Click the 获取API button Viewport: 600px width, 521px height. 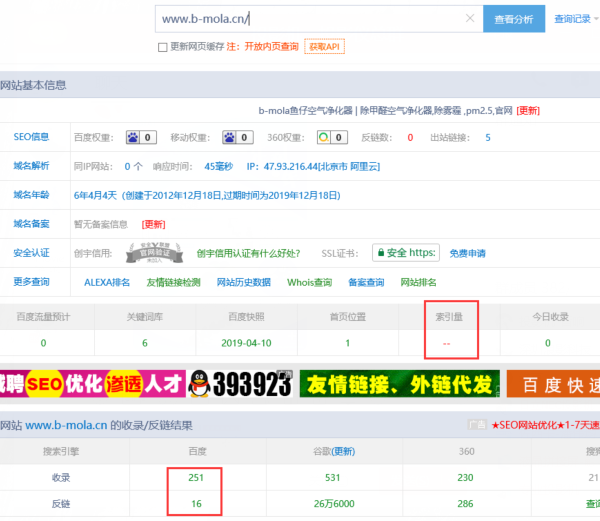coord(324,47)
